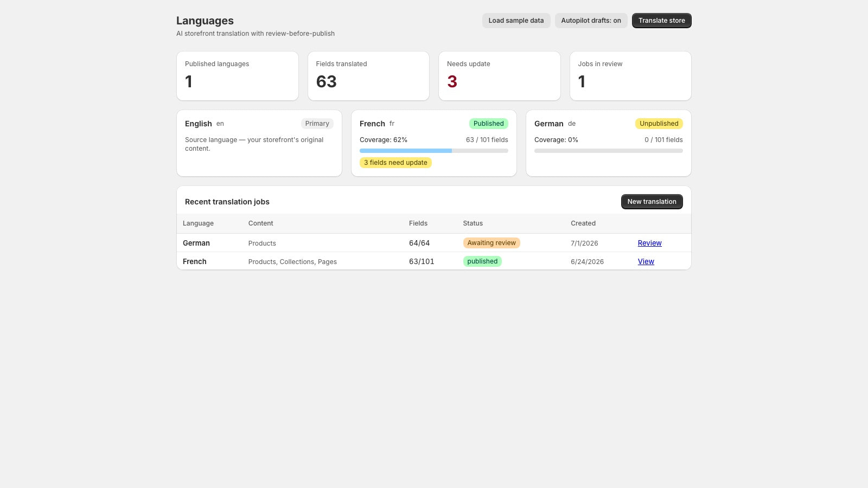Select the German row in jobs table
This screenshot has height=488, width=868.
434,243
